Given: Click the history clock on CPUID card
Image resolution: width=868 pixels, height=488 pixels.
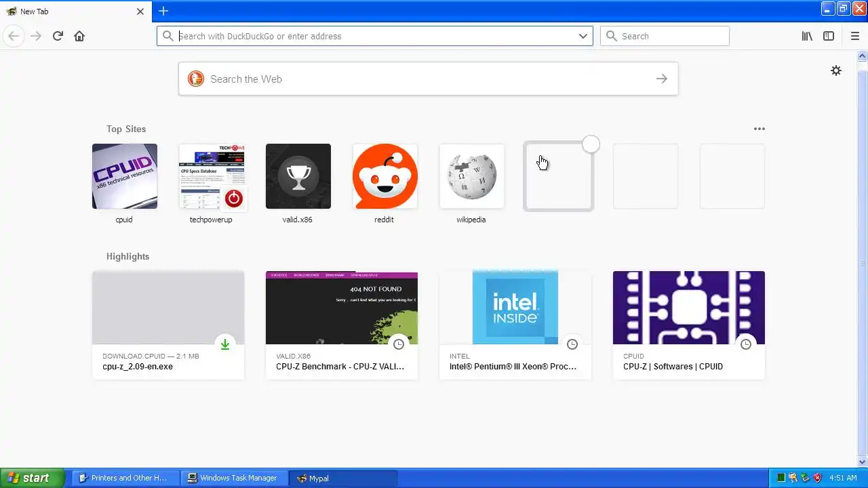Looking at the screenshot, I should pyautogui.click(x=746, y=344).
